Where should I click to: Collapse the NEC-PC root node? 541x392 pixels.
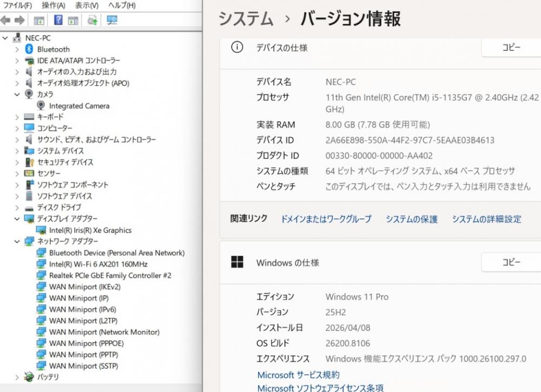(5, 38)
